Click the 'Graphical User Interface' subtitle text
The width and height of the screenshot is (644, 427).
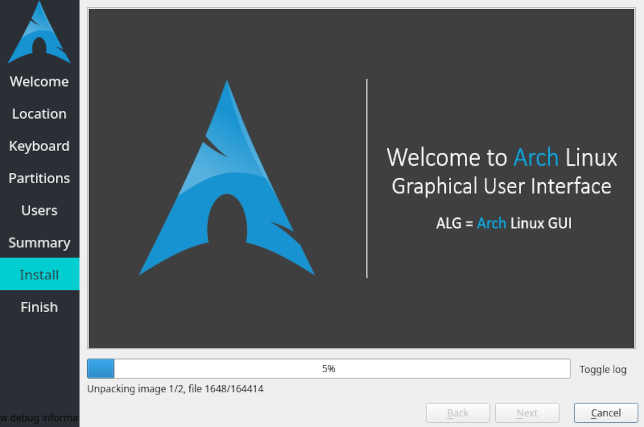(x=501, y=186)
